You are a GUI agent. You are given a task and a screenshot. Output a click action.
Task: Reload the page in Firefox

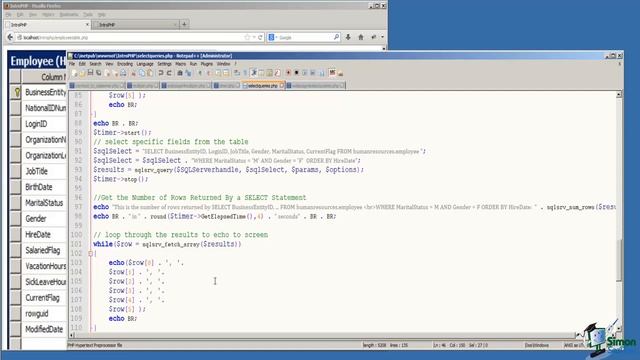point(260,37)
